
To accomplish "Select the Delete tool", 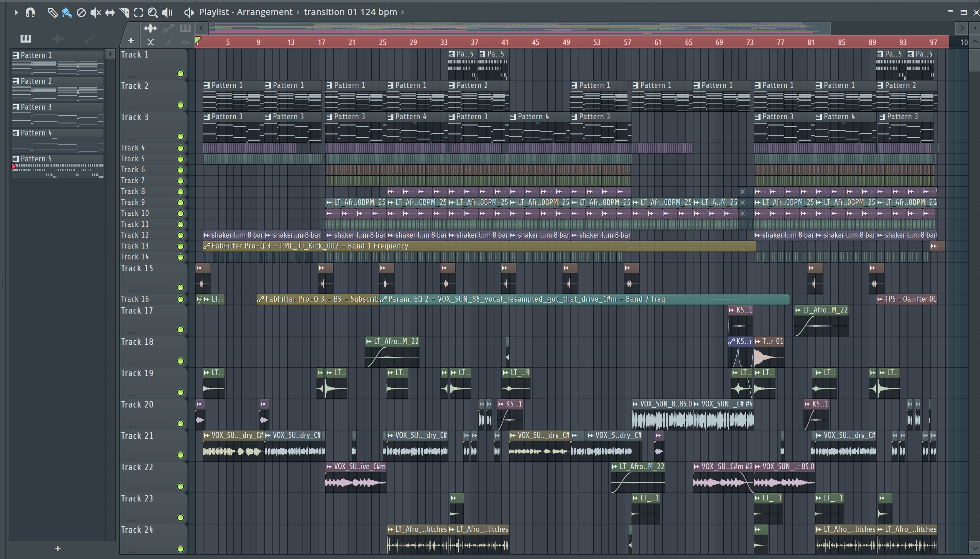I will 81,13.
